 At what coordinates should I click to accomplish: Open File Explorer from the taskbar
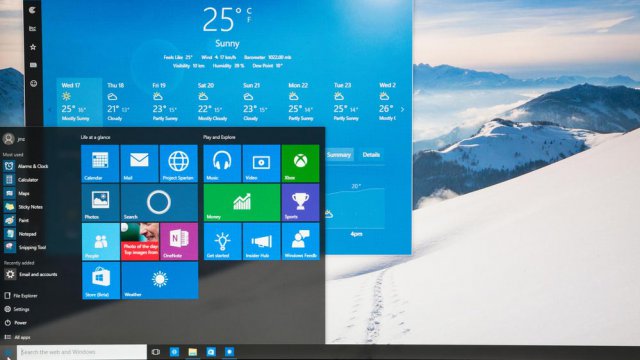click(193, 352)
